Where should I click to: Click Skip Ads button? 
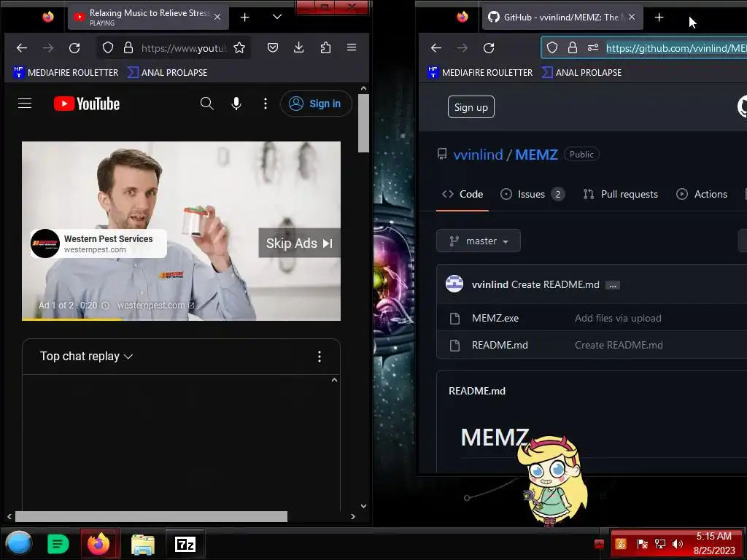[x=299, y=244]
